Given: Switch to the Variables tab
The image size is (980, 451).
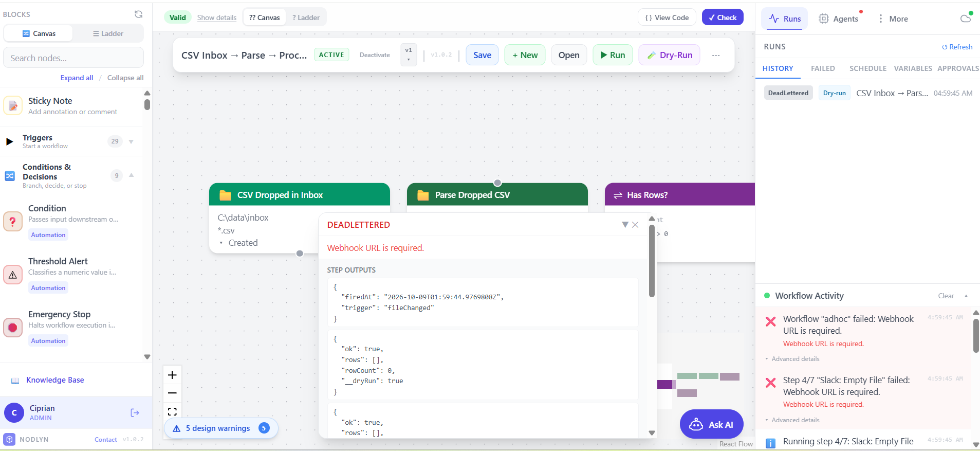Looking at the screenshot, I should point(913,68).
